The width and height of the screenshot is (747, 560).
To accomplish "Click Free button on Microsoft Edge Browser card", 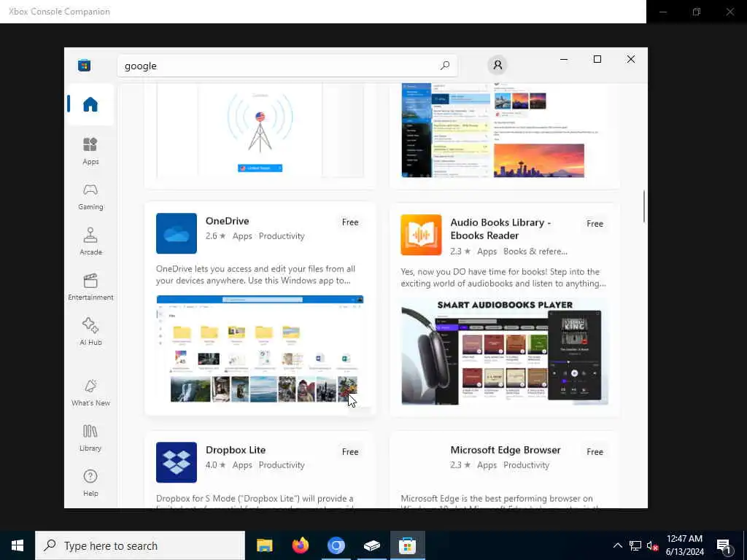I will point(595,452).
